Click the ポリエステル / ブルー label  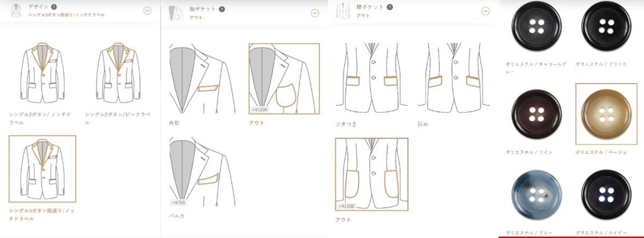pos(529,233)
